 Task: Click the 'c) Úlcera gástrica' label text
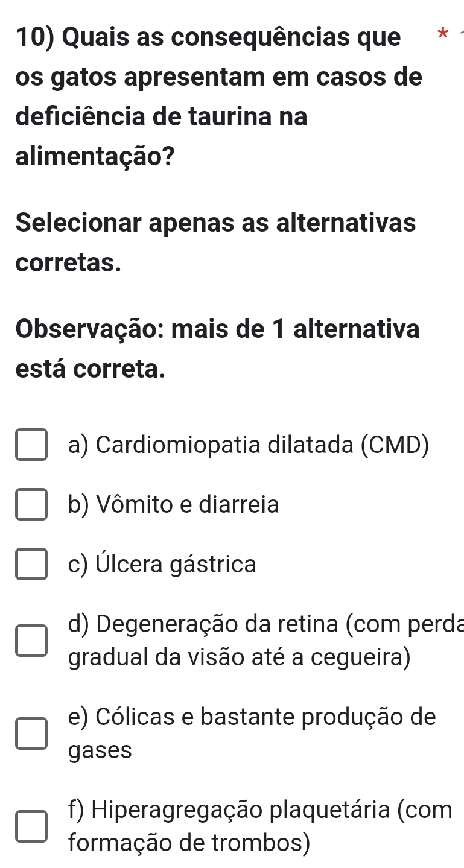point(162,565)
